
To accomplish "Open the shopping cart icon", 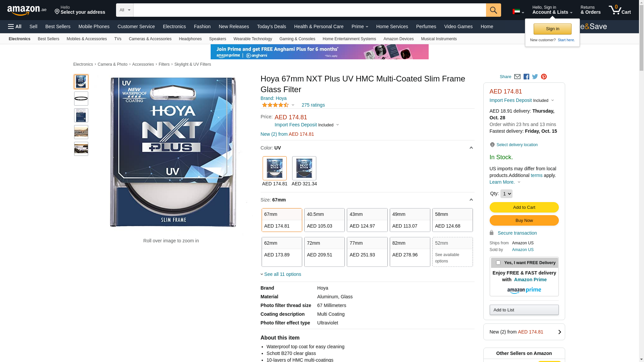I will pyautogui.click(x=620, y=10).
